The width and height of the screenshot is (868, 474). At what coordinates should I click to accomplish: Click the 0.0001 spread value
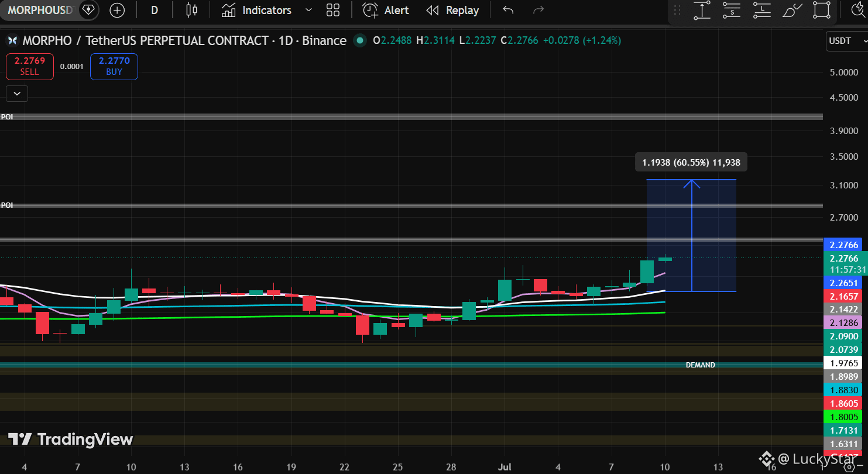tap(72, 66)
